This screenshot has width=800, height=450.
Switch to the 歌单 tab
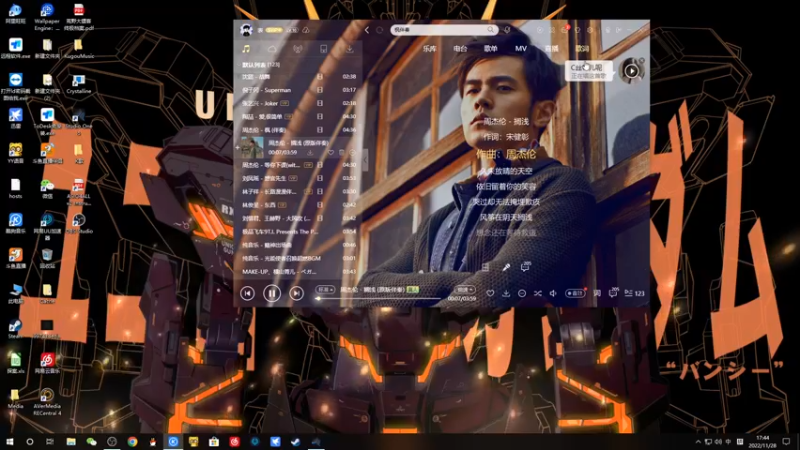490,48
